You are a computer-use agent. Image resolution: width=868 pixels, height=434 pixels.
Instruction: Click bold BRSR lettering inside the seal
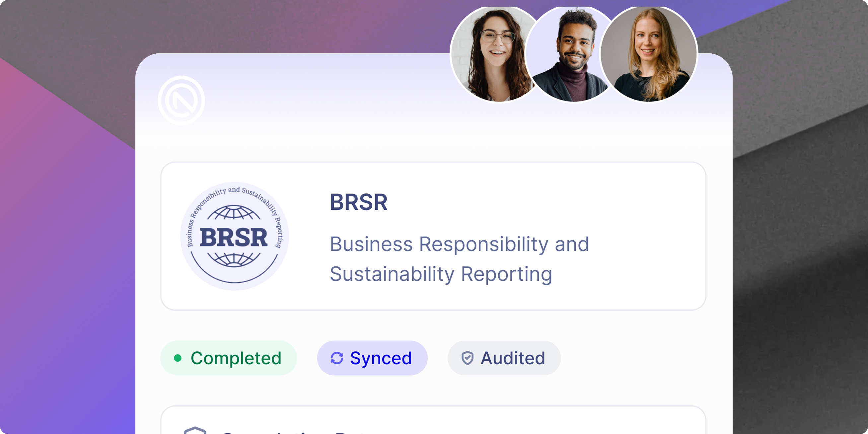[x=234, y=237]
